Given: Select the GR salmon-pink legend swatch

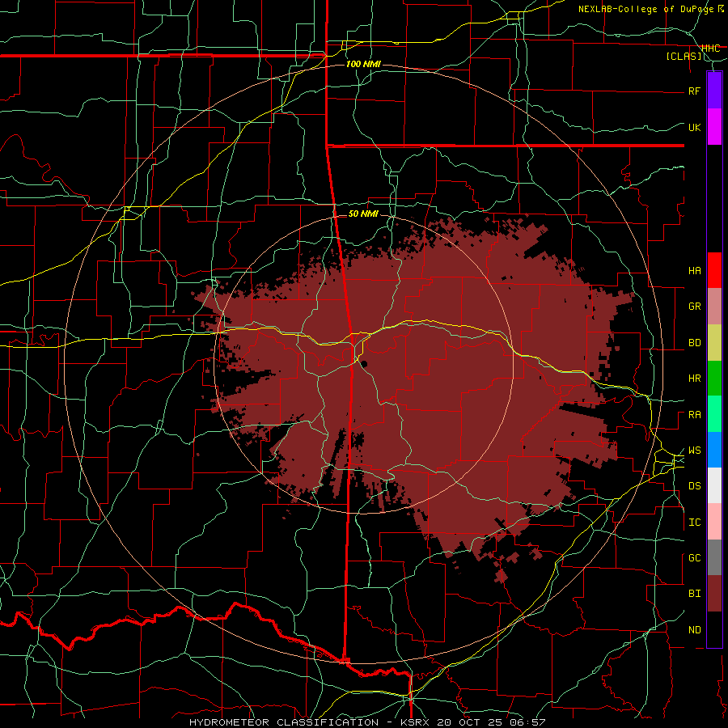Looking at the screenshot, I should 714,306.
